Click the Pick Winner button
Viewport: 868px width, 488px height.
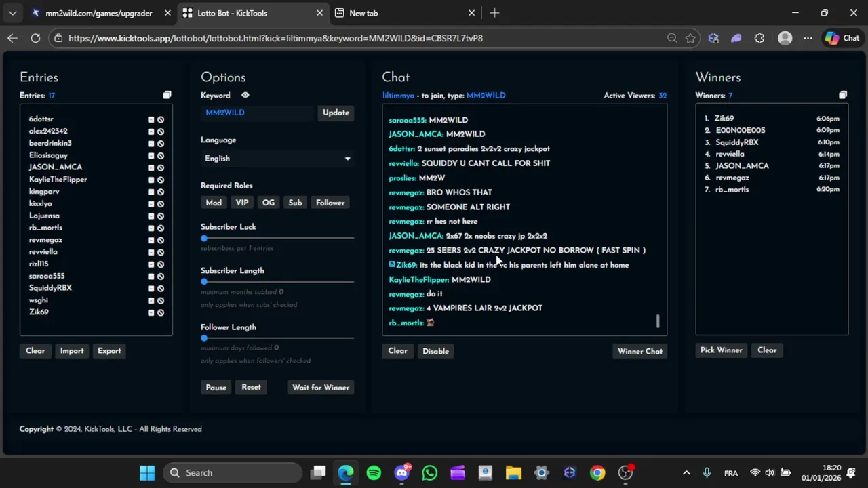pos(722,350)
